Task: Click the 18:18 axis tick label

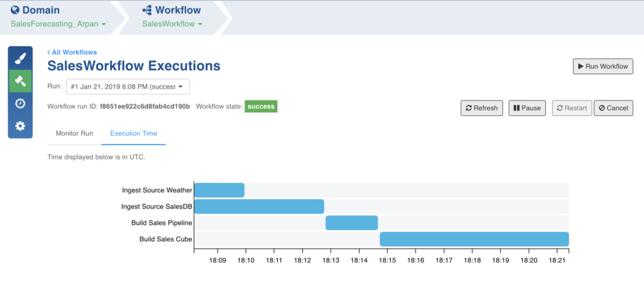Action: click(472, 260)
